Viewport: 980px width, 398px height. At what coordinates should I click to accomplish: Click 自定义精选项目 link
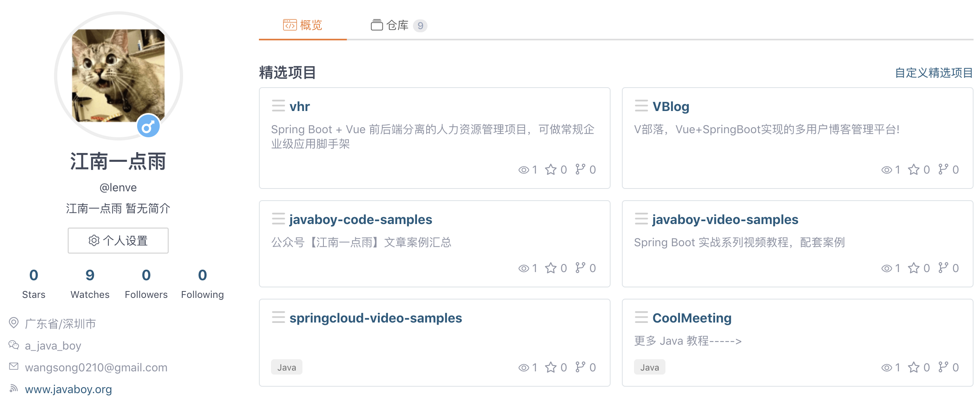(934, 73)
